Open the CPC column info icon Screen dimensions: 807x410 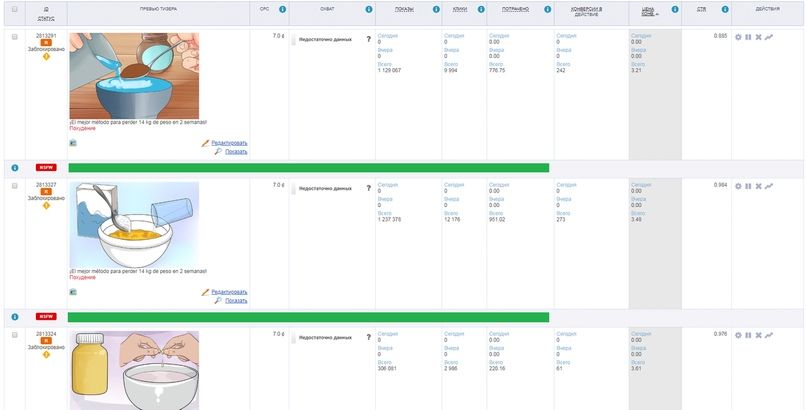283,9
